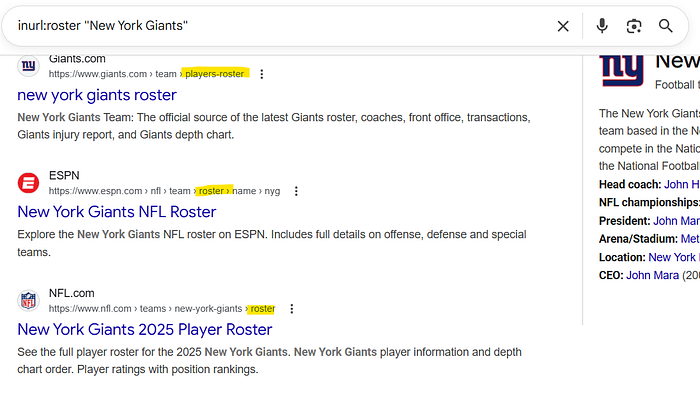The height and width of the screenshot is (403, 700).
Task: Open more options for the Giants.com result
Action: [x=262, y=74]
